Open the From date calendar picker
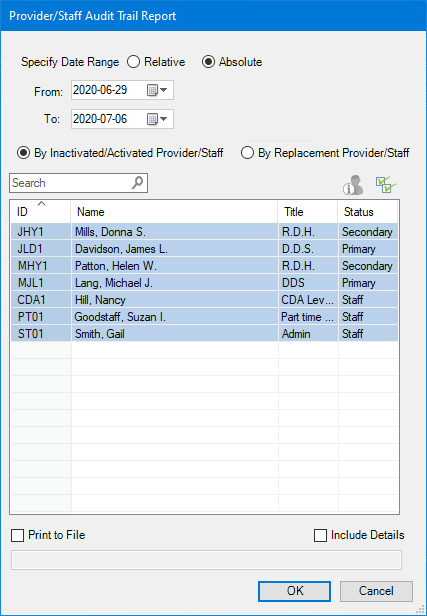The height and width of the screenshot is (616, 427). click(157, 90)
